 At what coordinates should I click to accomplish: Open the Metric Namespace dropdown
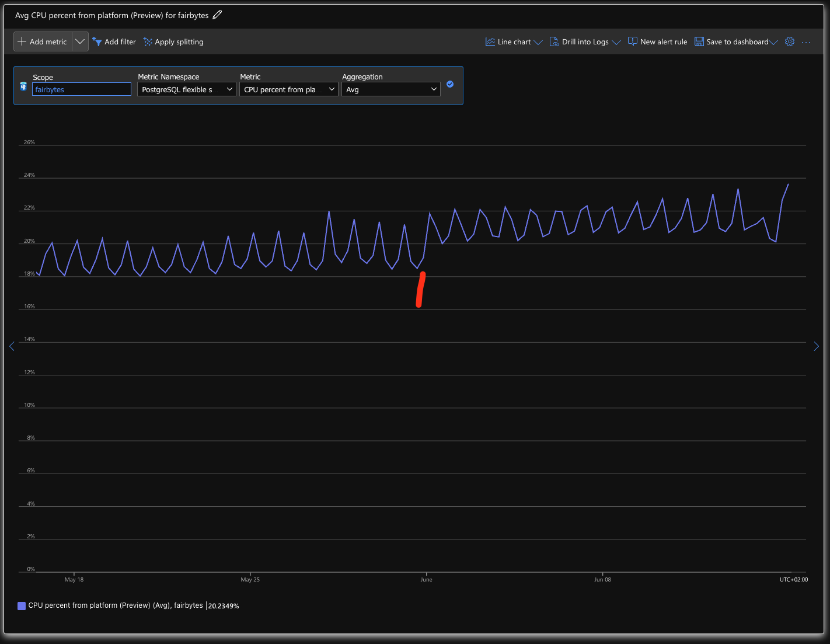(187, 89)
